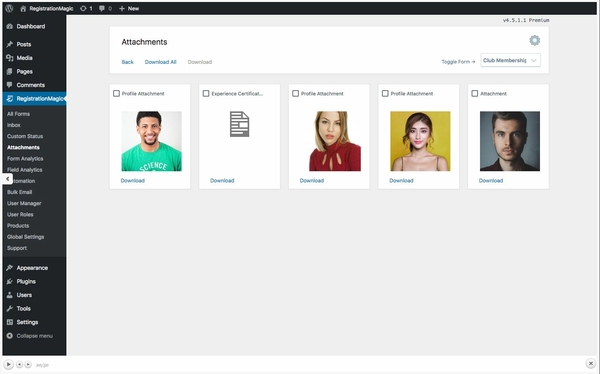Click the play button in bottom bar
Viewport: 600px width, 374px height.
pos(8,364)
